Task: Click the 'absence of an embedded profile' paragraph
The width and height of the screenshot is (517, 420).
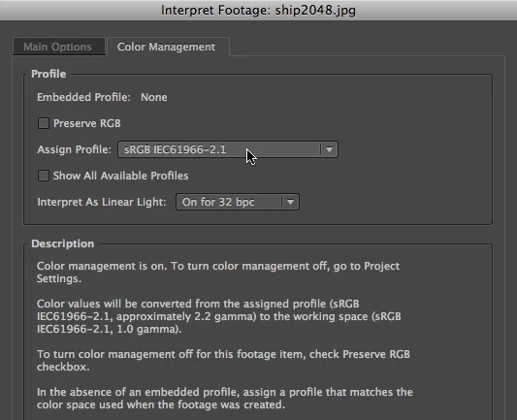Action: [224, 399]
